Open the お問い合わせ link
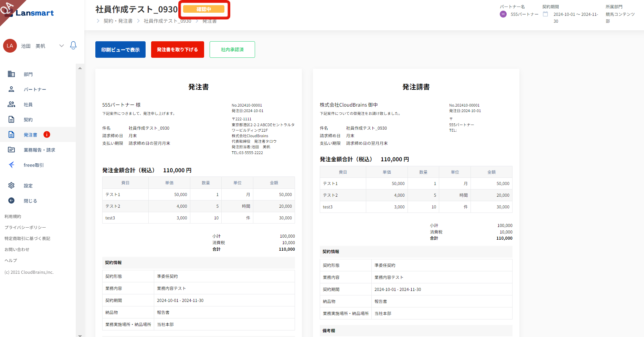 point(17,249)
